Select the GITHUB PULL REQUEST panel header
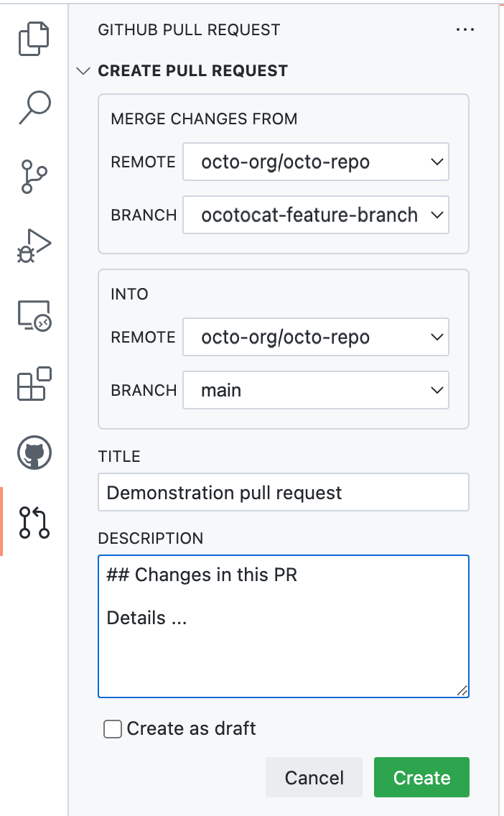Screen dimensions: 504x816 point(190,29)
